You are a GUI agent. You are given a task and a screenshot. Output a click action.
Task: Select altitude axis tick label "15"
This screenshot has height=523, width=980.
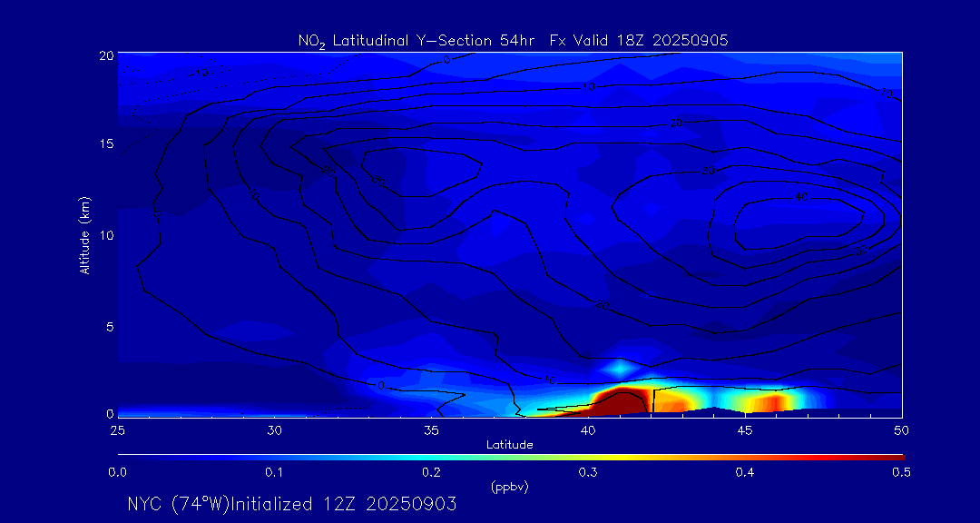point(105,143)
